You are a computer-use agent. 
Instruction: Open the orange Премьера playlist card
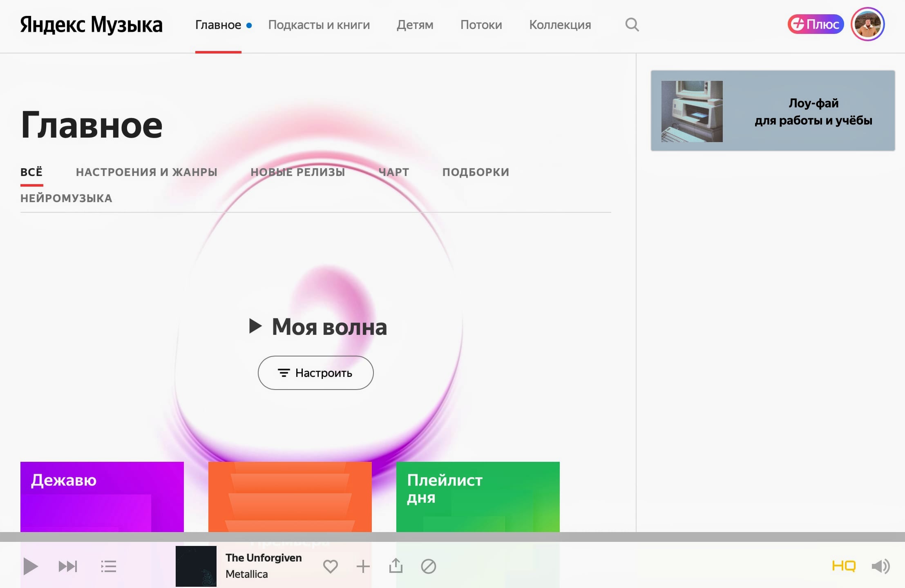coord(290,497)
